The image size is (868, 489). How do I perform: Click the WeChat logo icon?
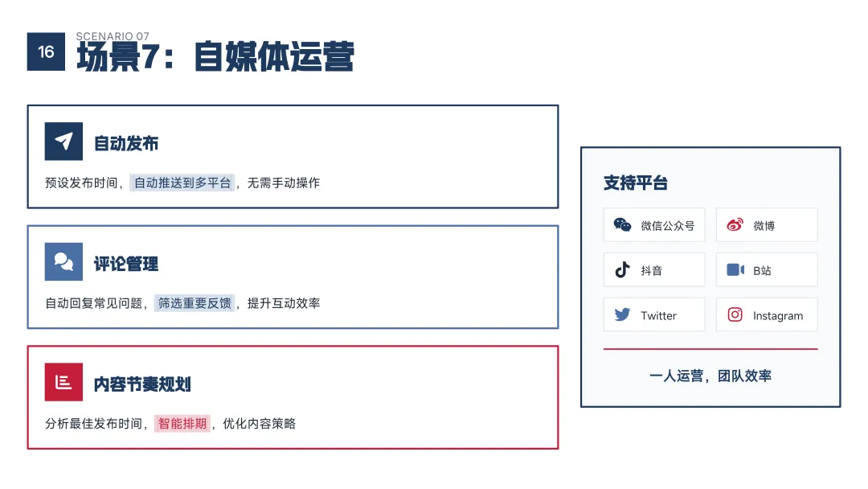pos(622,225)
